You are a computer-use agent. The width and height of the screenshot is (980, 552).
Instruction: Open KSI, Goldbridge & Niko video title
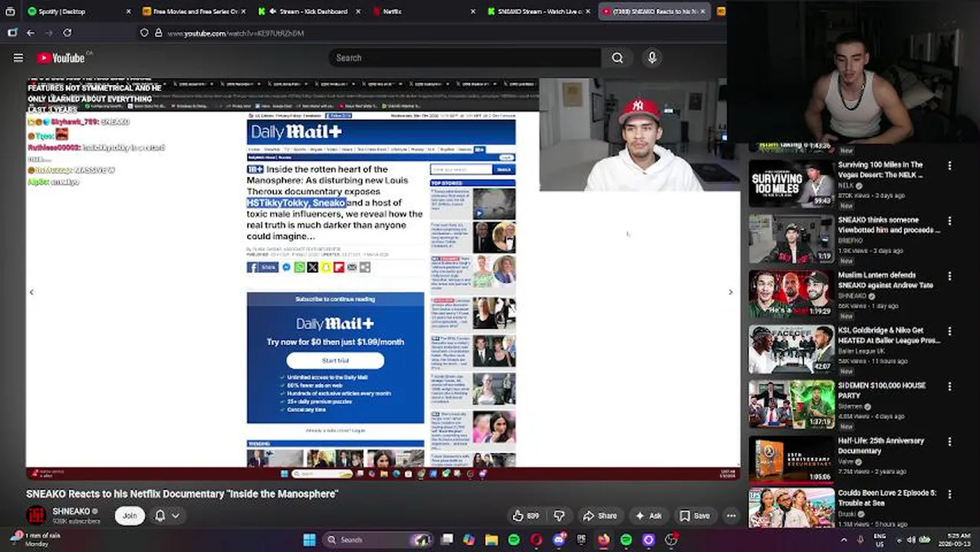tap(889, 335)
